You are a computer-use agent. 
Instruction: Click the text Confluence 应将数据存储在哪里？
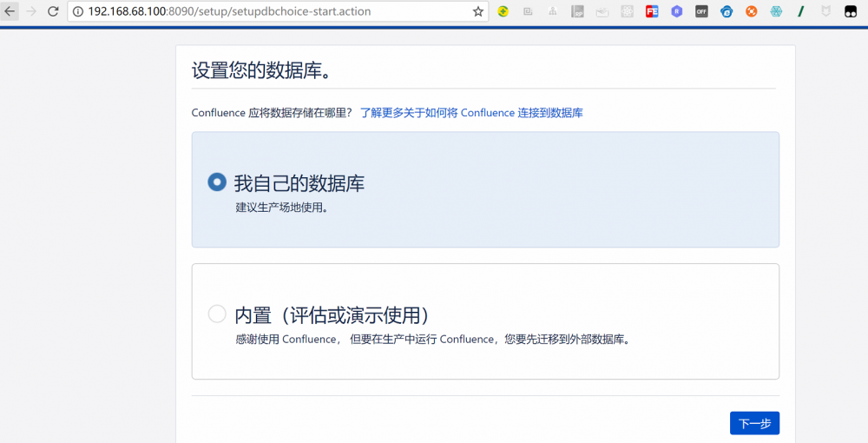pyautogui.click(x=272, y=113)
